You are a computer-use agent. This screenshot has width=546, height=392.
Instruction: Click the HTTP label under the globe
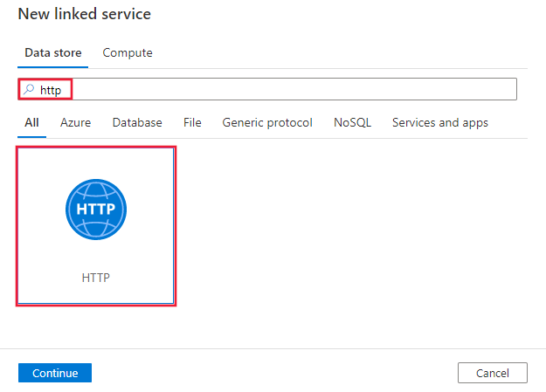point(96,278)
